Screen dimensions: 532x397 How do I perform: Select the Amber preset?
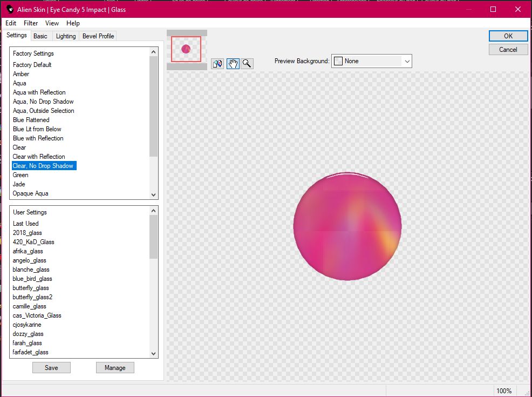(21, 73)
